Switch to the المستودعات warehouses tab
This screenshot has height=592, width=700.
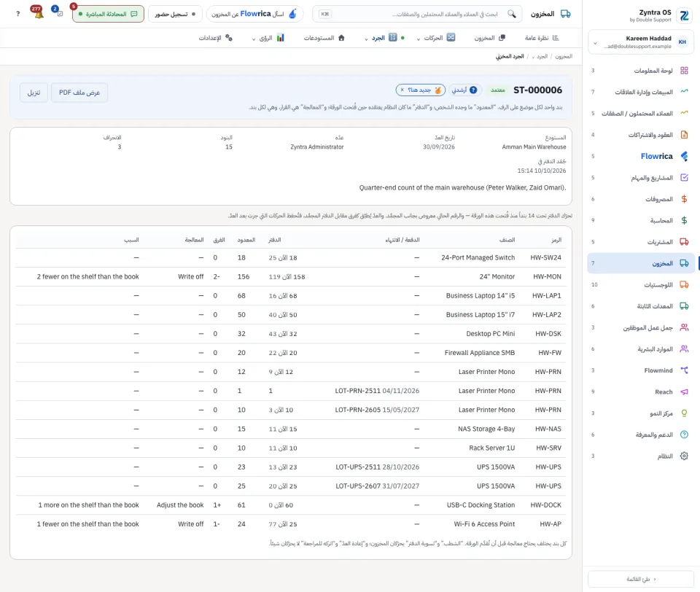tap(324, 38)
